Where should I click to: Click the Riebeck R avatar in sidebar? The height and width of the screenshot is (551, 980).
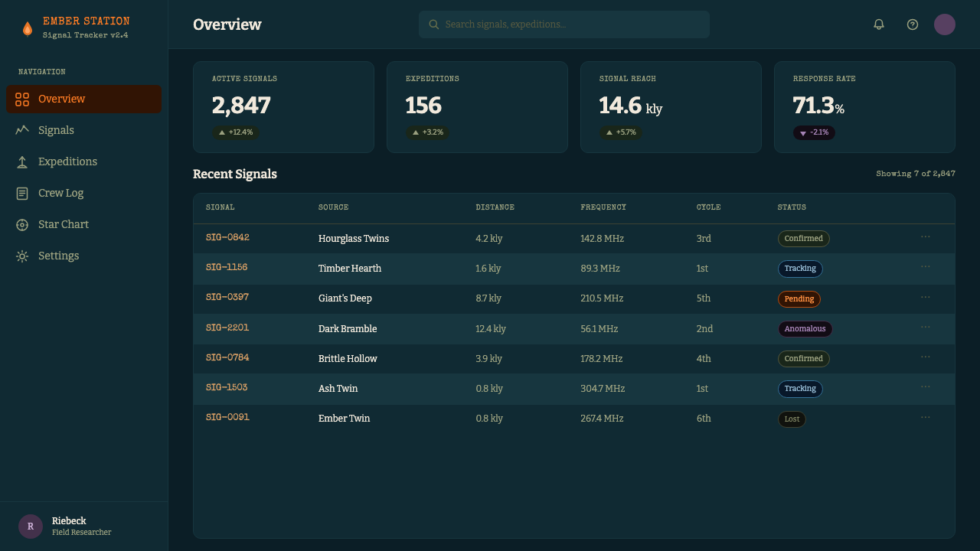(x=31, y=527)
